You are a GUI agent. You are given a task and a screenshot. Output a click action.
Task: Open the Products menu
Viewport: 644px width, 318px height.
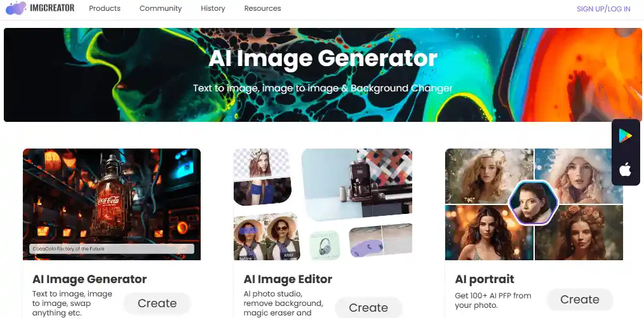coord(105,8)
